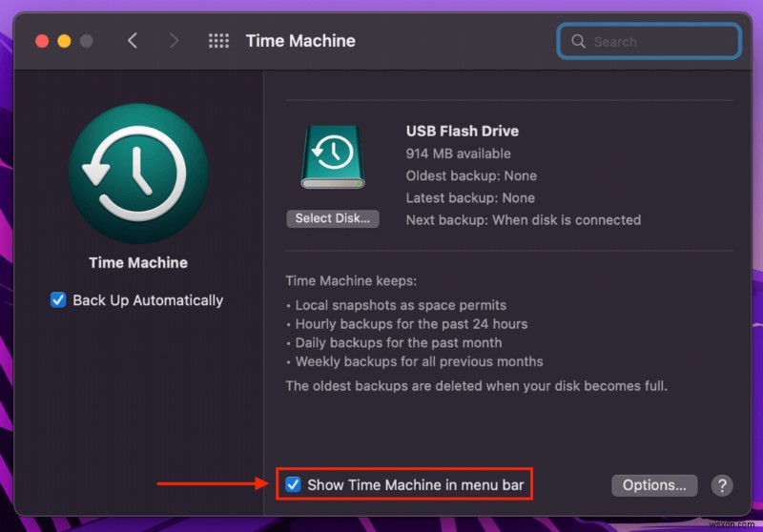
Task: Toggle Back Up Automatically checkbox
Action: 58,300
